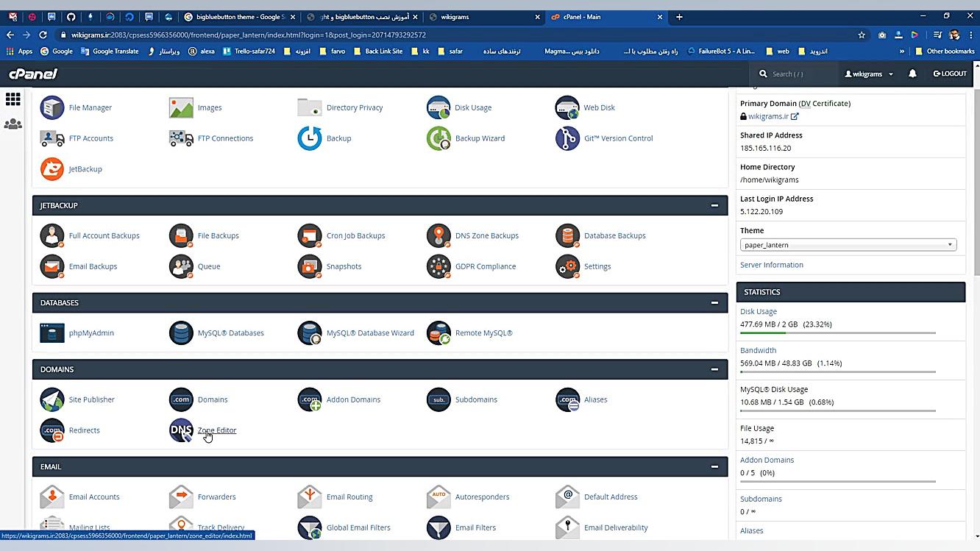Click the FTP Connections icon
The width and height of the screenshot is (980, 551).
181,138
